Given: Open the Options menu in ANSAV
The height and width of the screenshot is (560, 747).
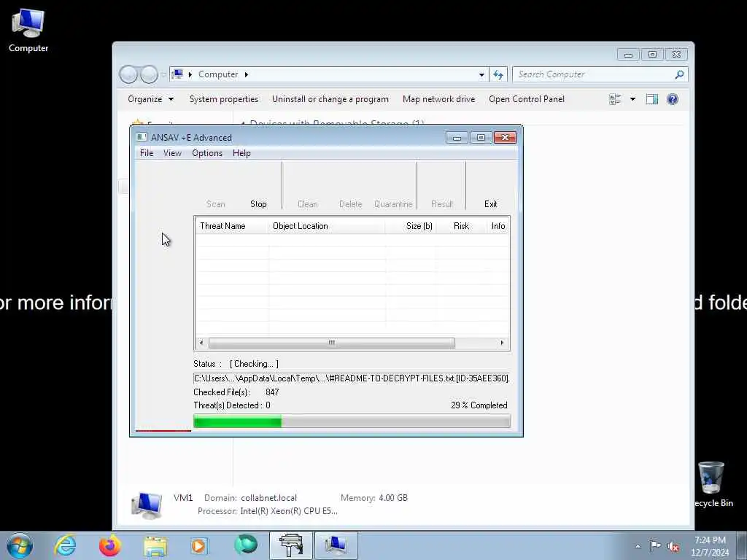Looking at the screenshot, I should 207,153.
